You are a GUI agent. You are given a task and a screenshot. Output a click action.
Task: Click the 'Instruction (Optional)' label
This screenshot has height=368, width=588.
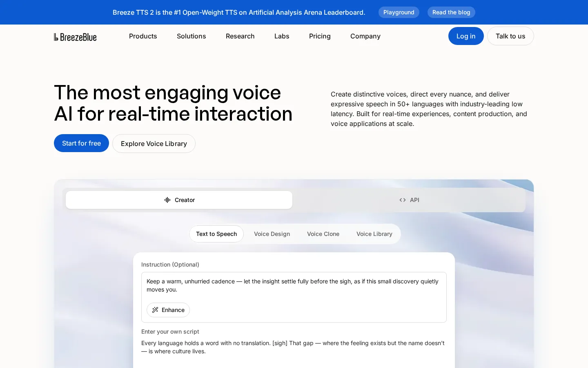(x=170, y=265)
